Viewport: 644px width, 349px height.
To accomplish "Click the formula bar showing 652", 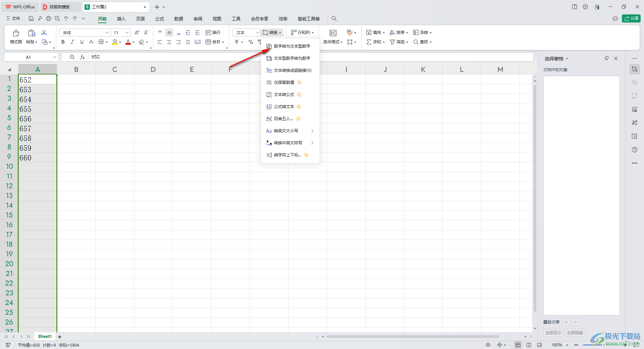I will pyautogui.click(x=310, y=57).
